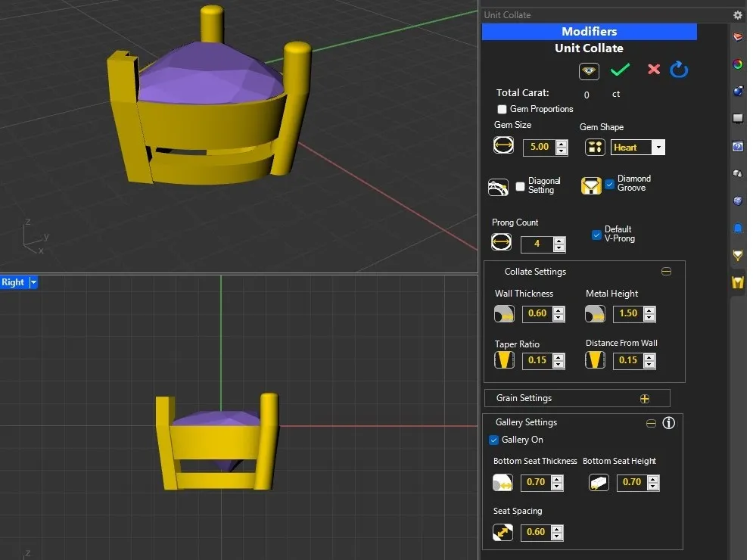Viewport: 753px width, 560px height.
Task: Cancel Unit Collate with the red X
Action: 654,70
